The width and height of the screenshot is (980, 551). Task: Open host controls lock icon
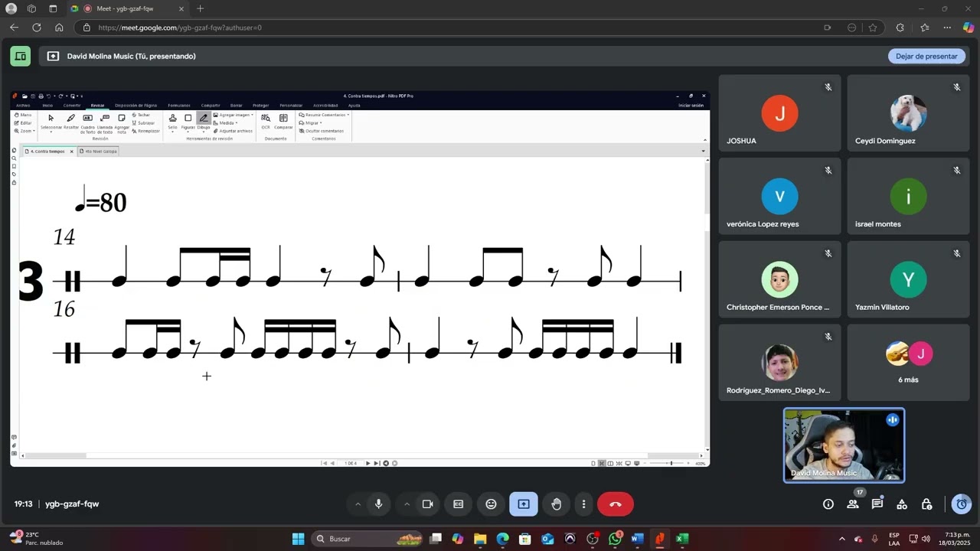(x=926, y=504)
